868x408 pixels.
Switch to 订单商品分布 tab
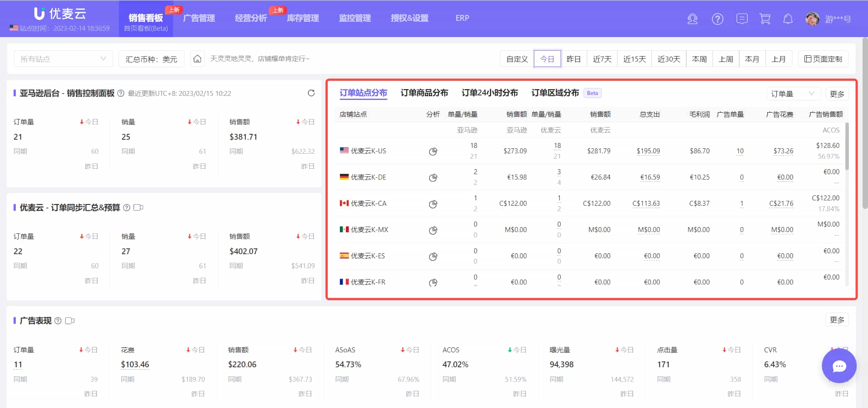coord(424,93)
